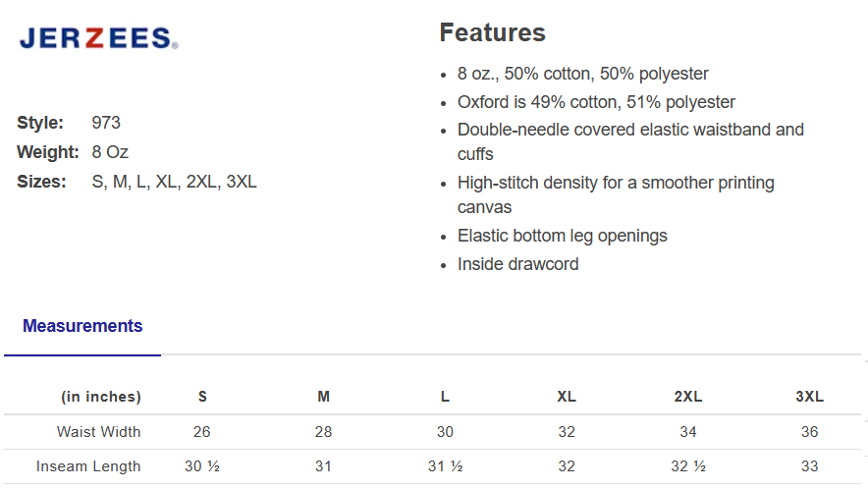The image size is (868, 489).
Task: Select the Inseam Length row label
Action: coord(88,466)
